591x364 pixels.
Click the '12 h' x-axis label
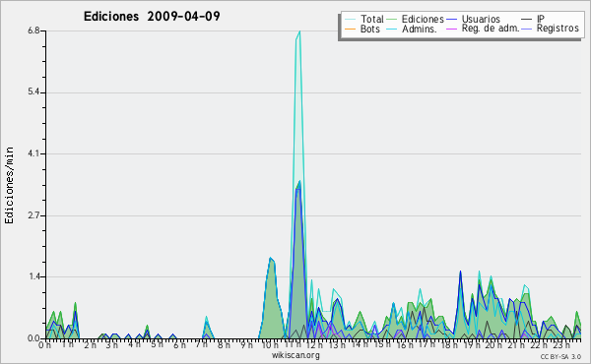[314, 345]
